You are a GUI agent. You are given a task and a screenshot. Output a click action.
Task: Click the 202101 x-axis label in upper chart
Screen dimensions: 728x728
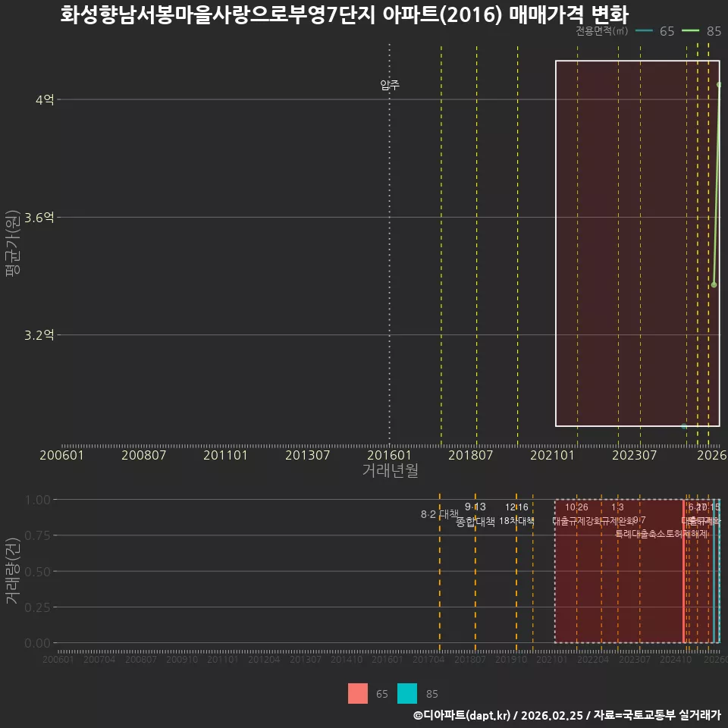[552, 455]
